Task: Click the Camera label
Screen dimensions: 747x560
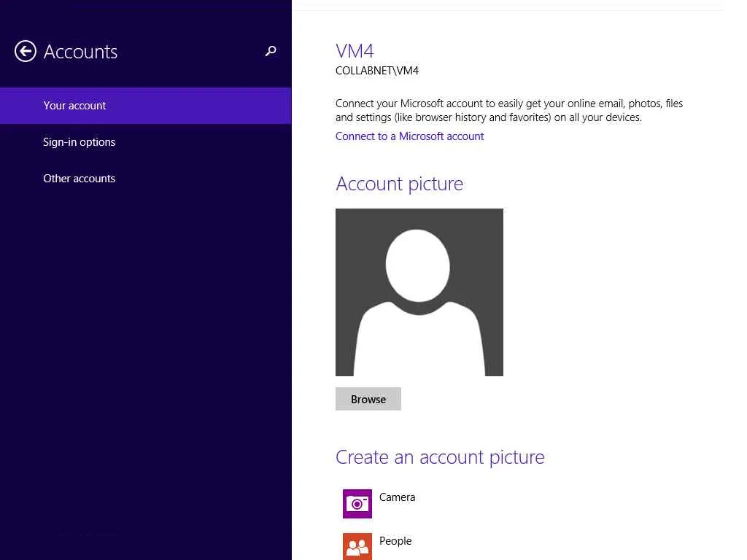Action: pos(398,497)
